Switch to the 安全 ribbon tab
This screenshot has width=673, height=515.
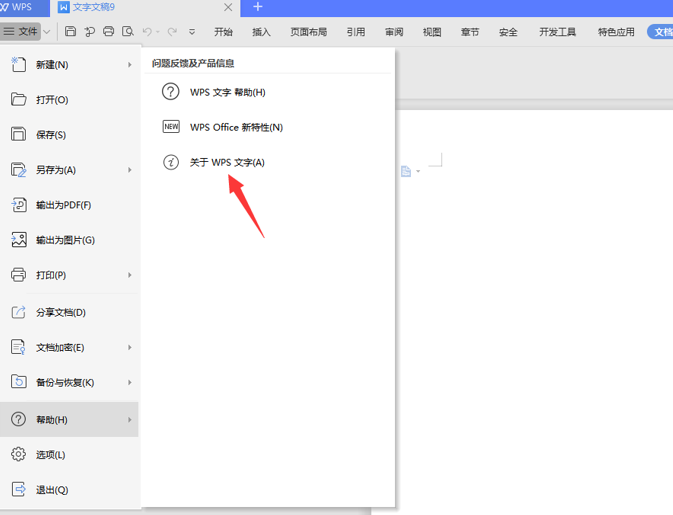pos(508,32)
